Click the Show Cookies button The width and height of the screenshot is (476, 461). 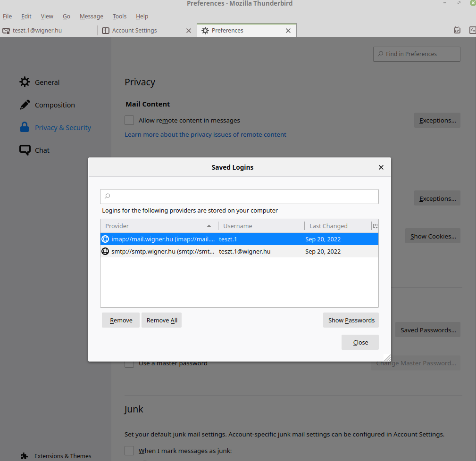(x=433, y=236)
